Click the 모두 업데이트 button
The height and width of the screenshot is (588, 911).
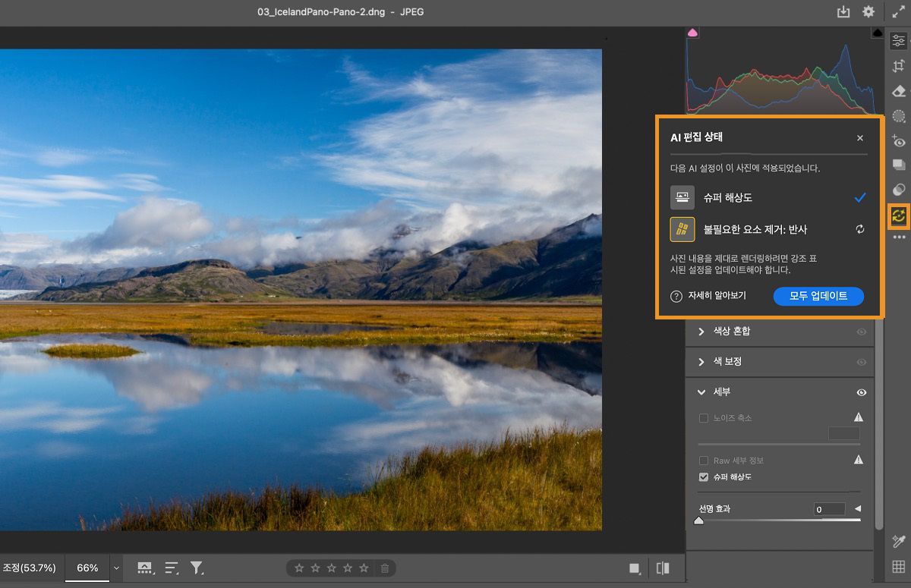point(818,296)
